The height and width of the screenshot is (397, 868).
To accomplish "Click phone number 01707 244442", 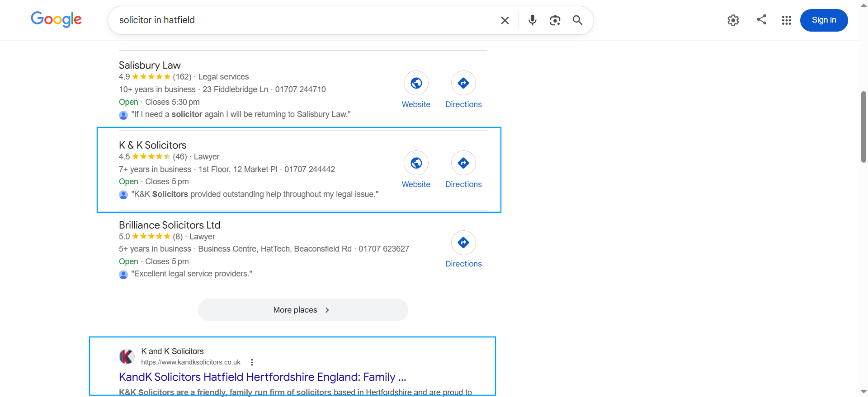I will [x=310, y=169].
